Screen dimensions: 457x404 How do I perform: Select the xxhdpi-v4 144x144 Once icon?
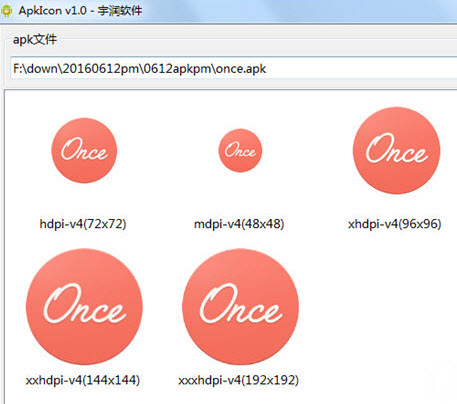click(x=84, y=306)
